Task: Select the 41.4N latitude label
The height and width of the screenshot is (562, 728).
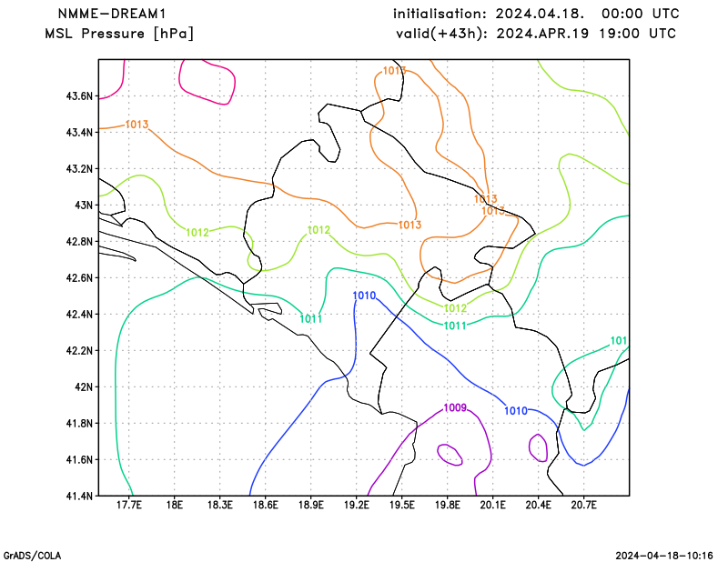Action: (79, 496)
